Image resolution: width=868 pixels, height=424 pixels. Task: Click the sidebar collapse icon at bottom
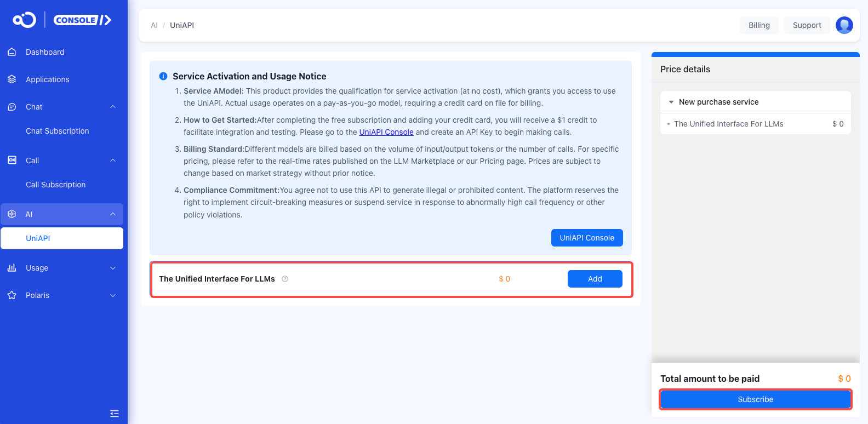[115, 414]
